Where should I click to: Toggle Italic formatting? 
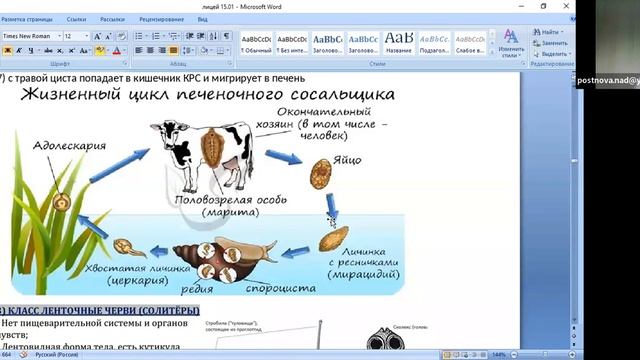pyautogui.click(x=19, y=51)
